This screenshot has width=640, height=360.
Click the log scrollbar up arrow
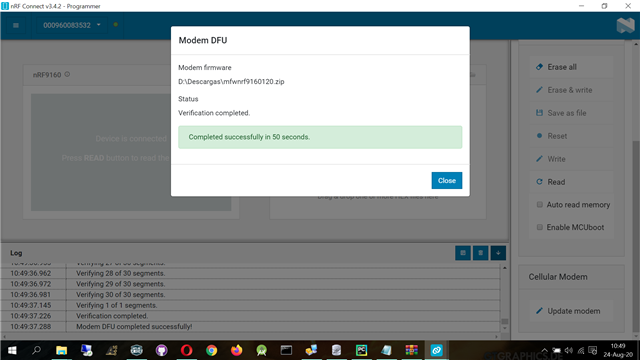pos(504,268)
